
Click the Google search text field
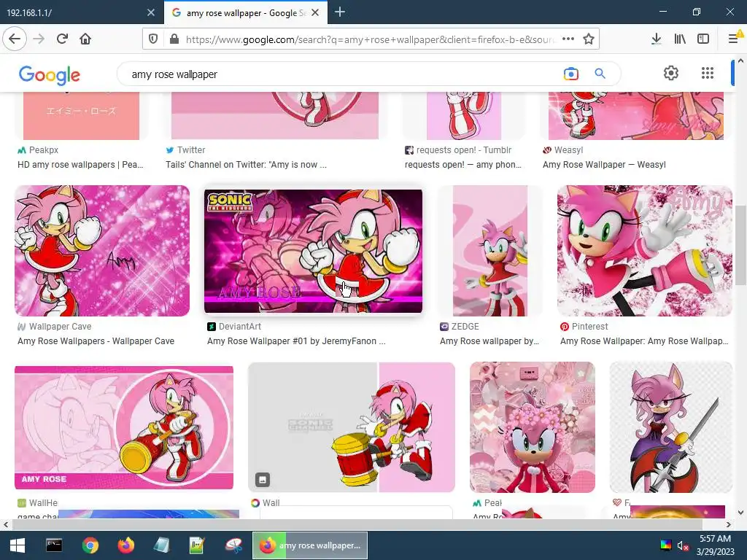click(343, 74)
